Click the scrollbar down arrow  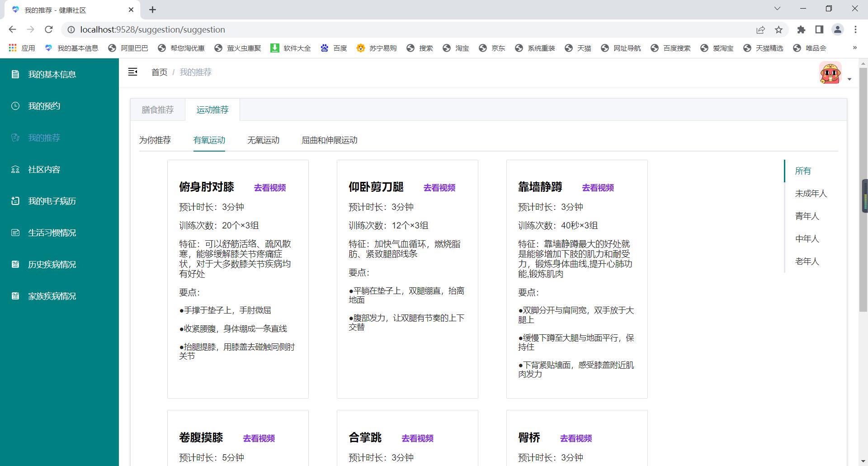coord(863,461)
